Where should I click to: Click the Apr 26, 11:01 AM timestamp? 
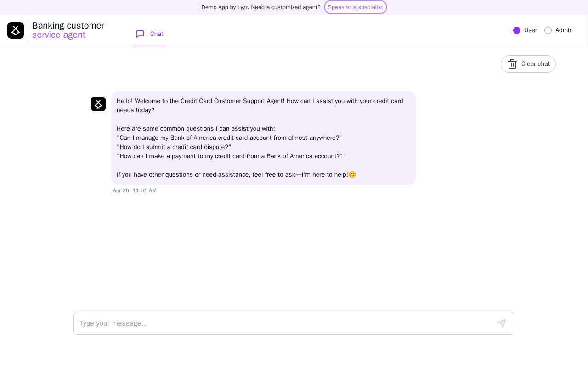coord(135,190)
